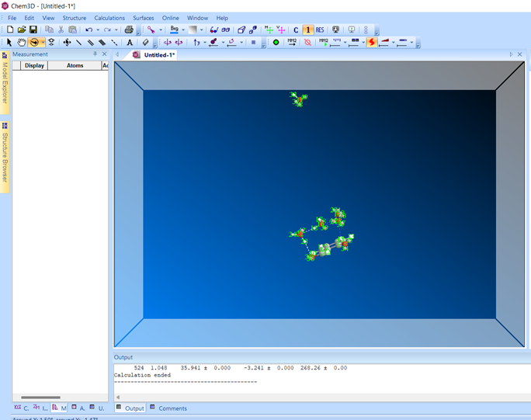Run MM2 Minimize Energy icon
This screenshot has width=531, height=420.
pos(292,43)
